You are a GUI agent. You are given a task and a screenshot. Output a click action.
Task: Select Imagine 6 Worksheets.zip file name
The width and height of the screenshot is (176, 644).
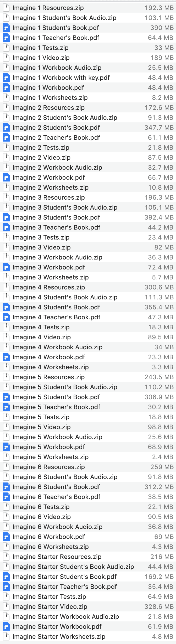point(51,547)
